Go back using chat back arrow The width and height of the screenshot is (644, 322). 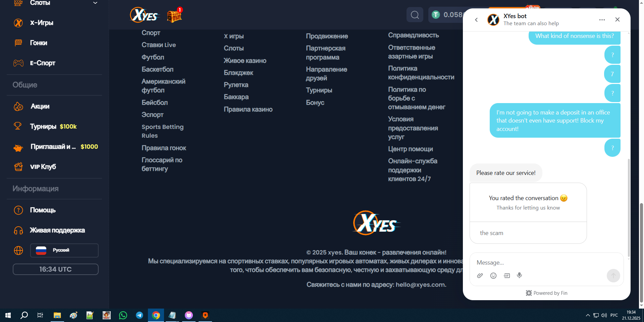(476, 20)
